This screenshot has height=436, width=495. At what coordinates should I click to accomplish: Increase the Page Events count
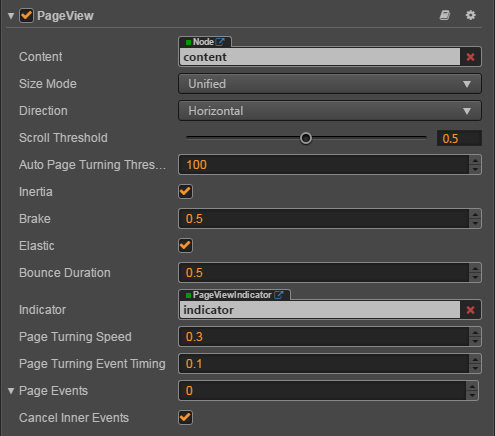[x=472, y=386]
